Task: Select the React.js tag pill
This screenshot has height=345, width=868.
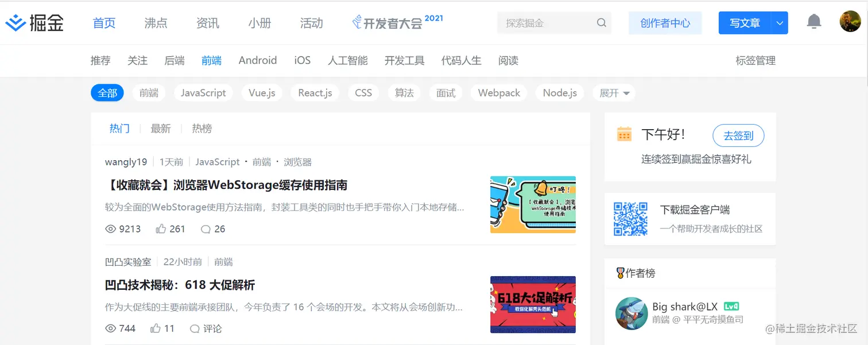Action: point(315,93)
